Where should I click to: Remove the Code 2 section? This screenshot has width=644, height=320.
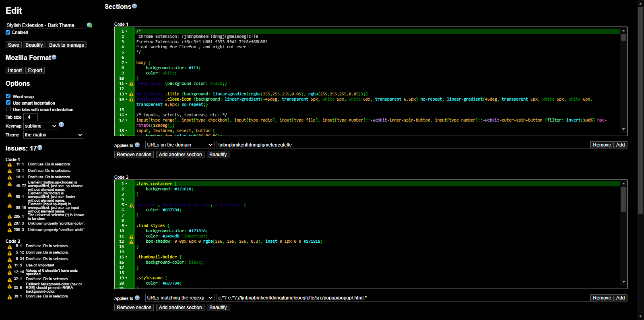134,308
